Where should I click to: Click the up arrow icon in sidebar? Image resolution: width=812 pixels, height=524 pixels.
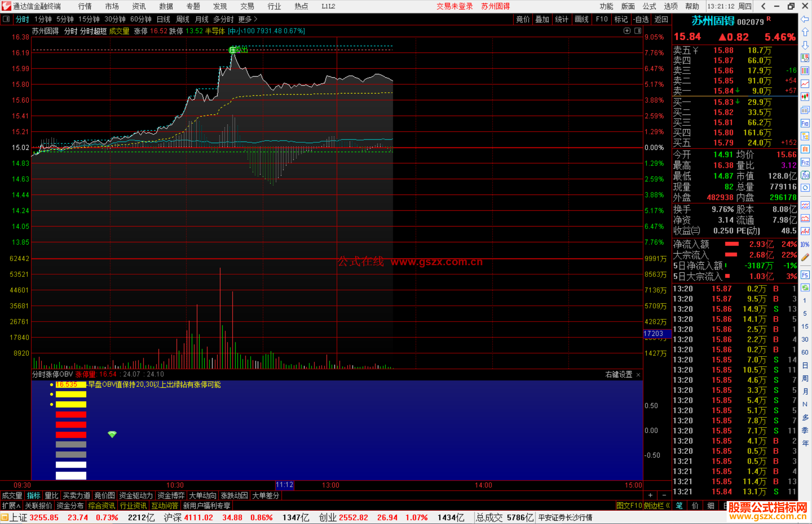click(805, 32)
